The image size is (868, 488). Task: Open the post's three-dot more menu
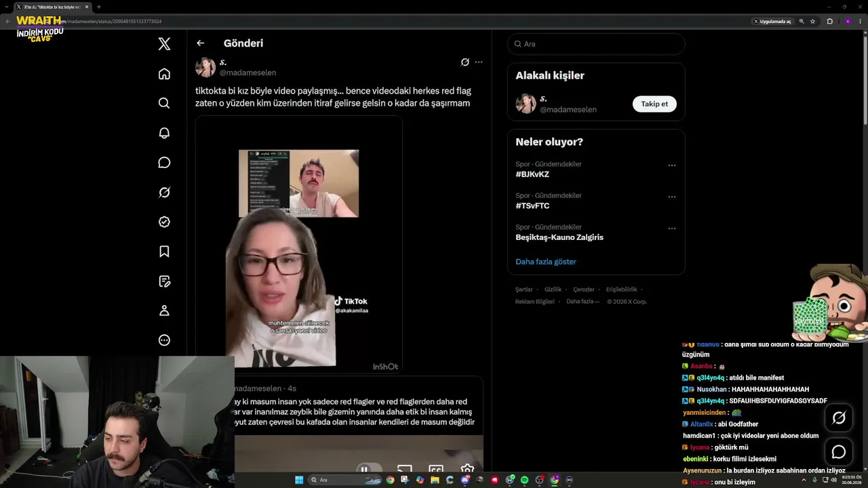[x=479, y=62]
